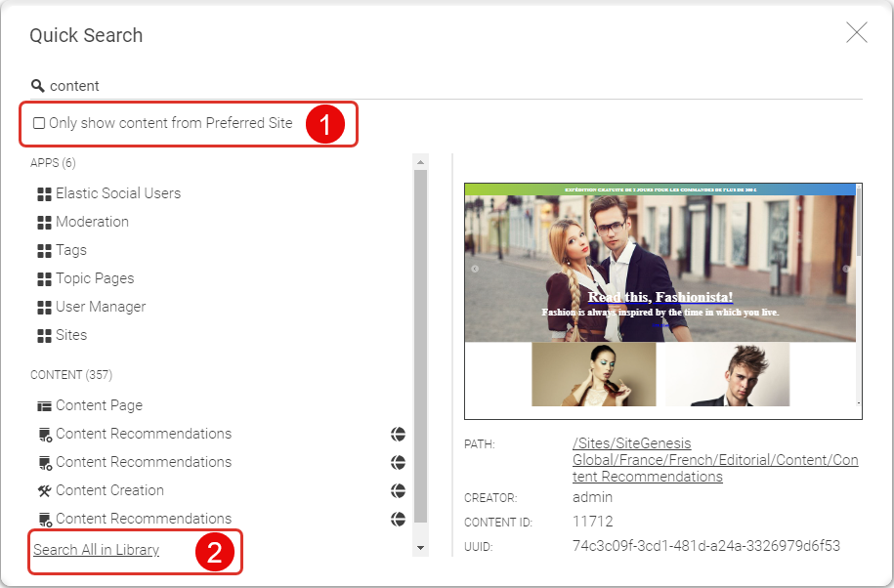Click the Content Creation tools icon
The height and width of the screenshot is (588, 894).
(44, 490)
